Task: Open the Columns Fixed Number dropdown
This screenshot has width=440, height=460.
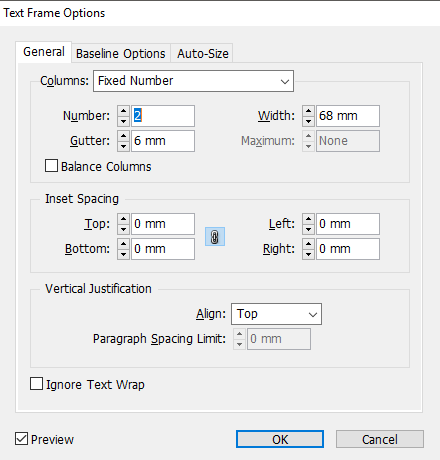Action: point(193,81)
